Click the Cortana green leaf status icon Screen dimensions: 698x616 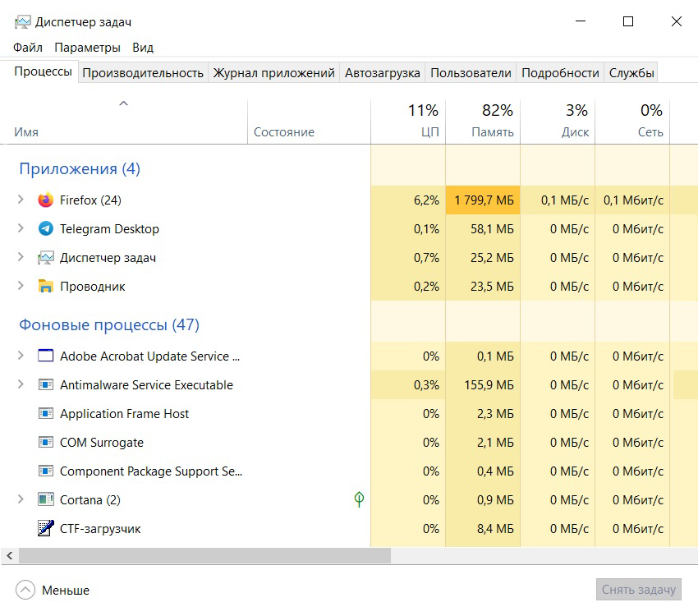pyautogui.click(x=359, y=499)
